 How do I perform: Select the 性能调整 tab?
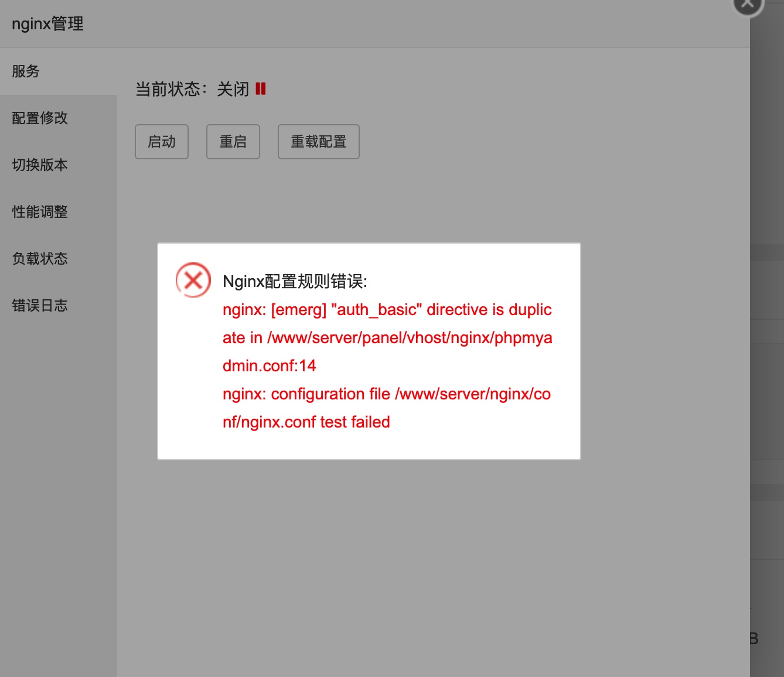click(59, 212)
